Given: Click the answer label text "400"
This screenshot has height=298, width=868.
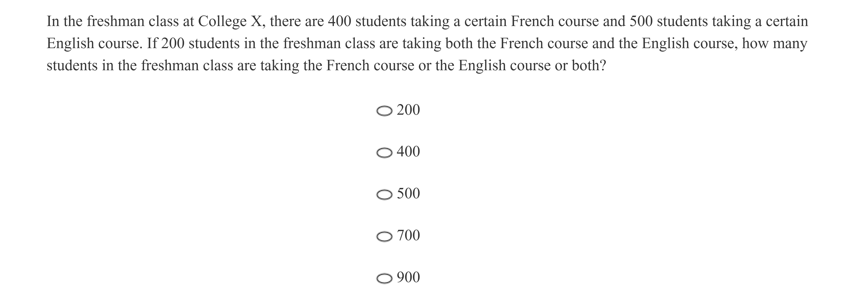Looking at the screenshot, I should pyautogui.click(x=408, y=152).
